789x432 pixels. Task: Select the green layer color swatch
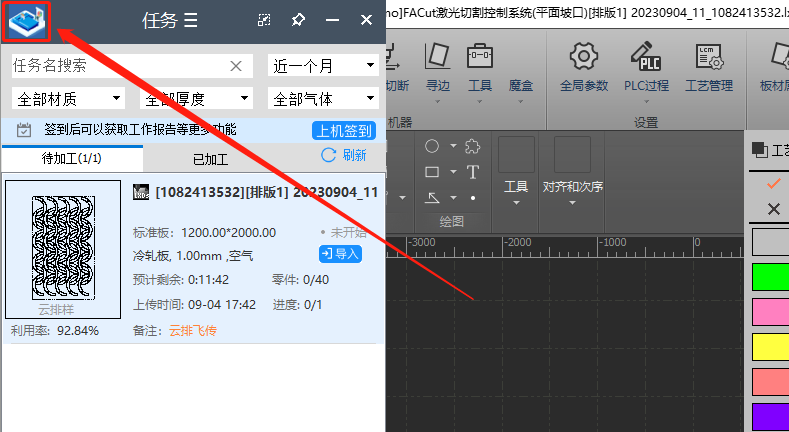coord(770,277)
